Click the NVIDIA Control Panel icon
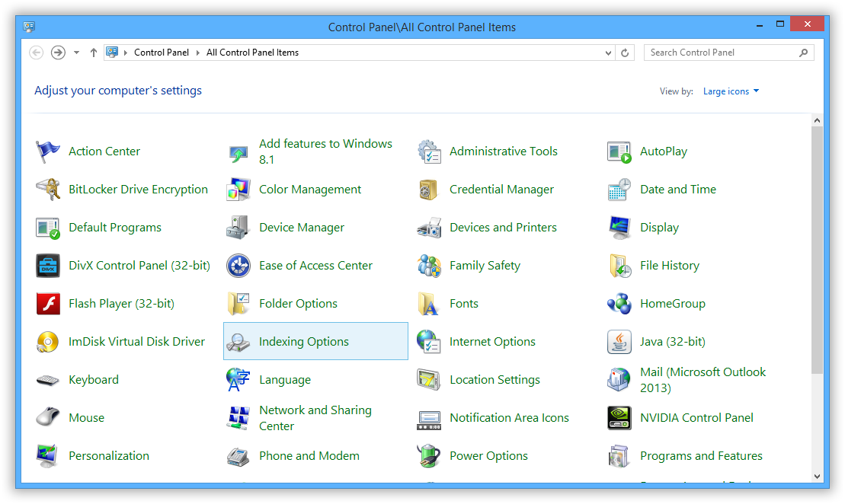 click(x=619, y=419)
